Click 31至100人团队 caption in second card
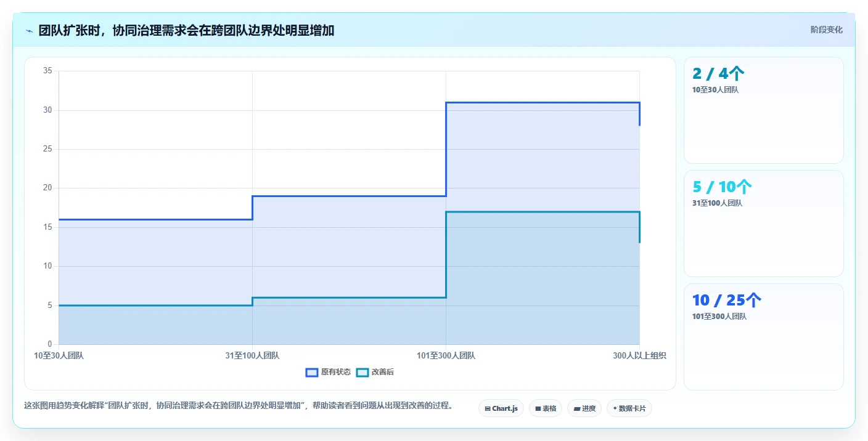 tap(717, 203)
